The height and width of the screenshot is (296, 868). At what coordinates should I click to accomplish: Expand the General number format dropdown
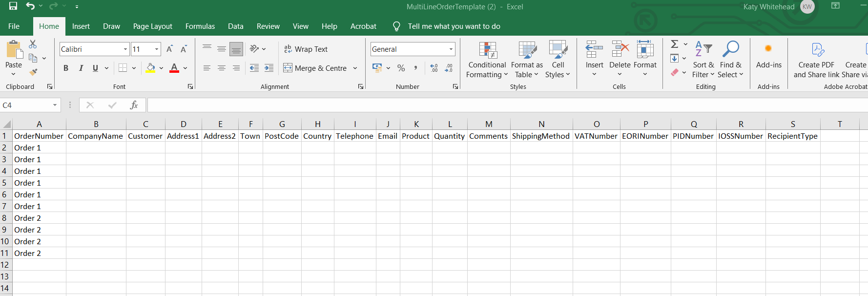pos(451,49)
